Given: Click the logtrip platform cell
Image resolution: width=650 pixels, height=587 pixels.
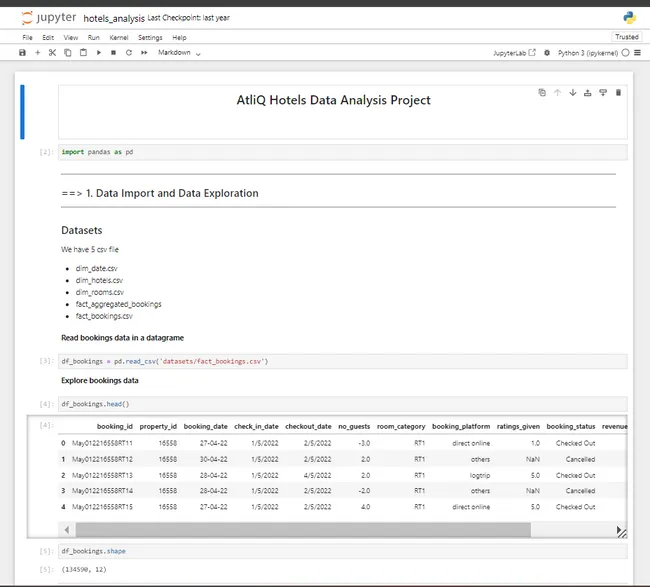Looking at the screenshot, I should 480,475.
